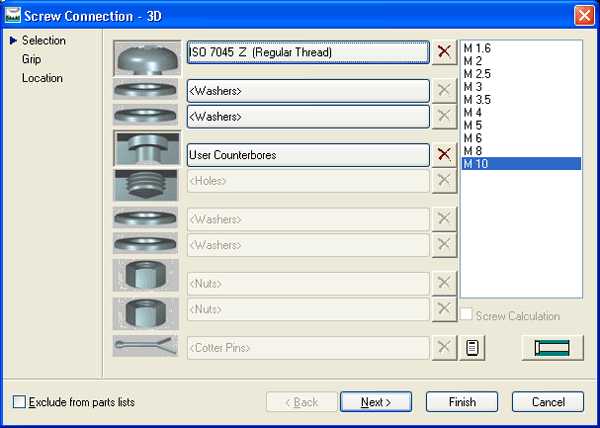This screenshot has height=428, width=600.
Task: Click the cotter pin thumbnail icon
Action: pyautogui.click(x=146, y=347)
